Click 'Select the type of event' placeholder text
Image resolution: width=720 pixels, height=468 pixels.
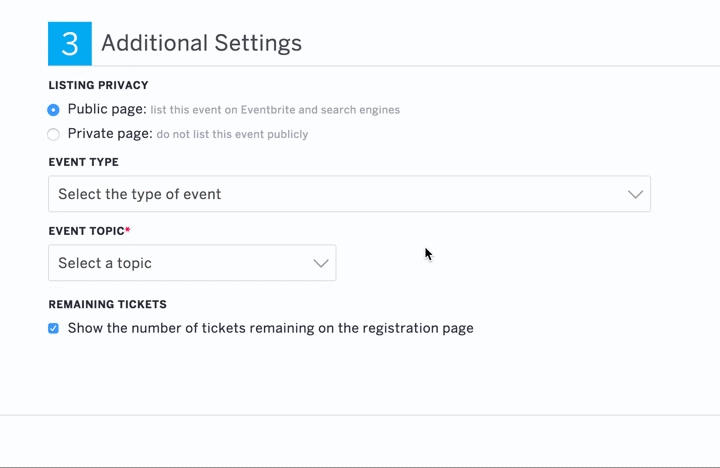click(x=140, y=194)
